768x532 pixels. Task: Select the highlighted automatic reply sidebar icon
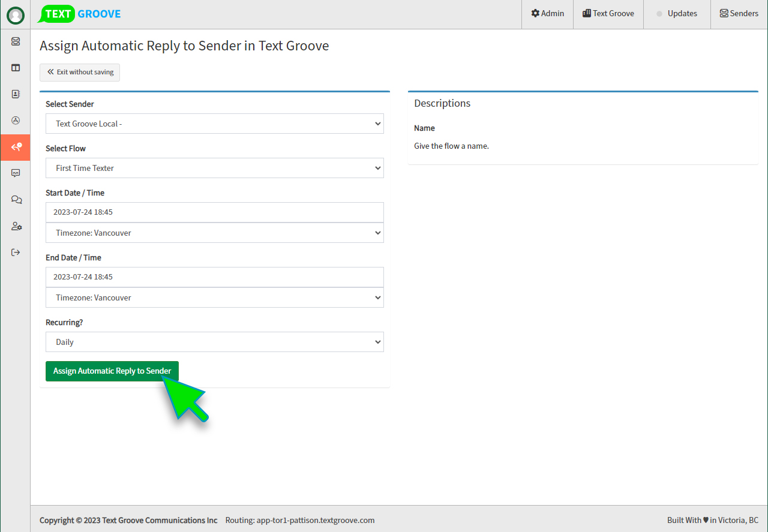coord(16,147)
